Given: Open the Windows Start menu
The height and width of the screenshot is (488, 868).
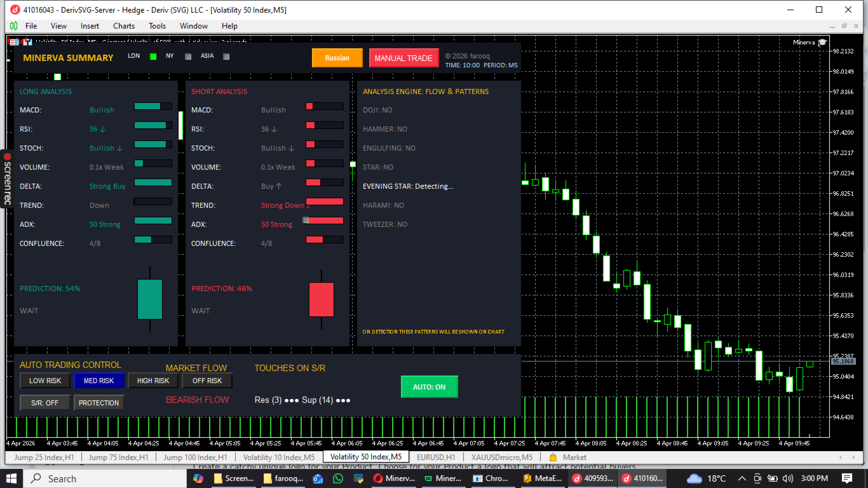Looking at the screenshot, I should point(11,478).
